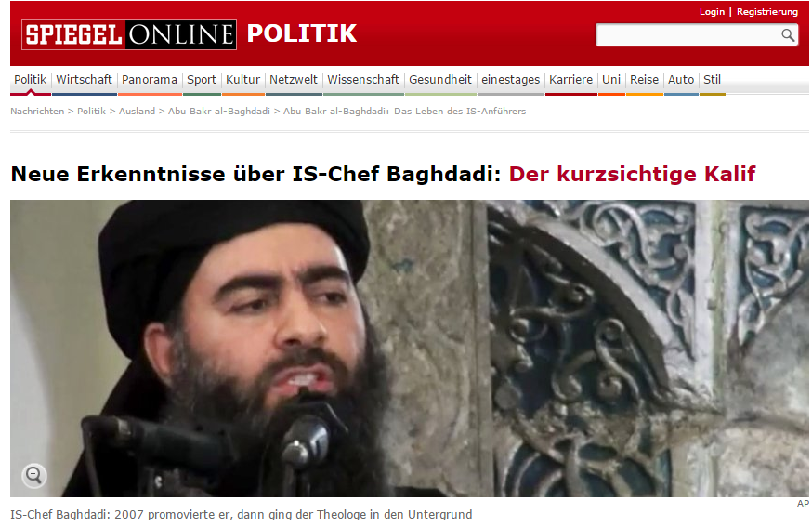Screen dimensions: 812x527
Task: Click the Nachrichten breadcrumb link
Action: (37, 111)
